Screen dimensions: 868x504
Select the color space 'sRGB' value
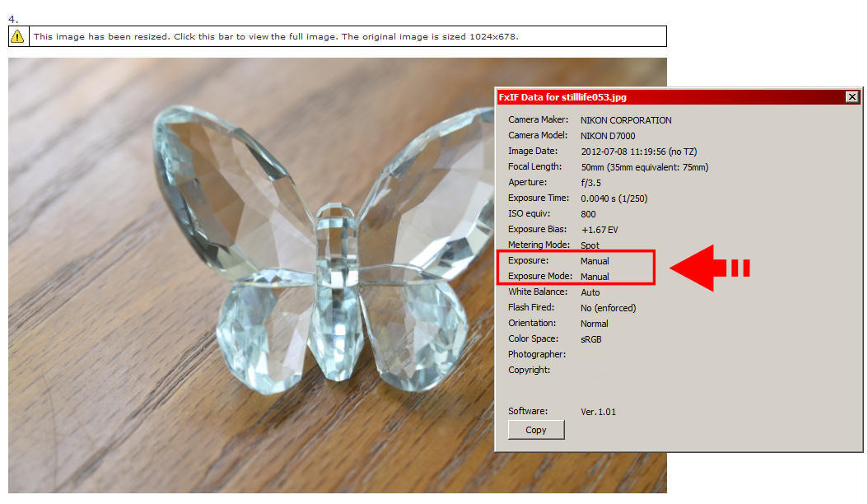coord(590,339)
